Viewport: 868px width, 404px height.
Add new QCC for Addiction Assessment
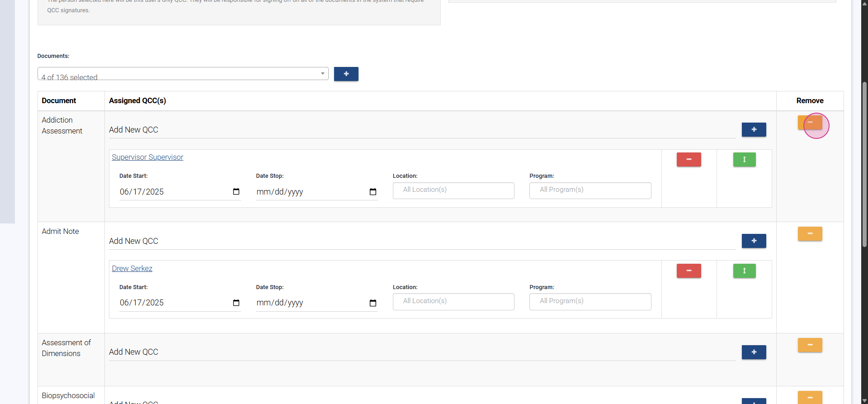[754, 130]
